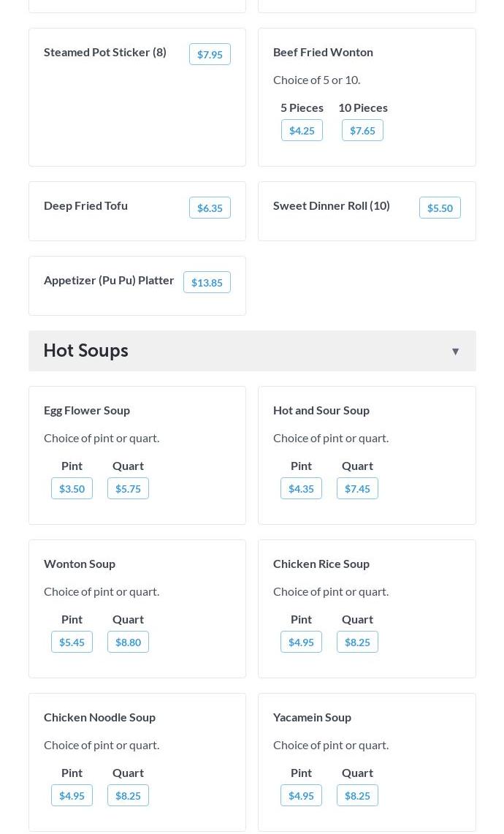The width and height of the screenshot is (504, 834).
Task: Select Chicken Rice Soup quart price
Action: point(357,642)
